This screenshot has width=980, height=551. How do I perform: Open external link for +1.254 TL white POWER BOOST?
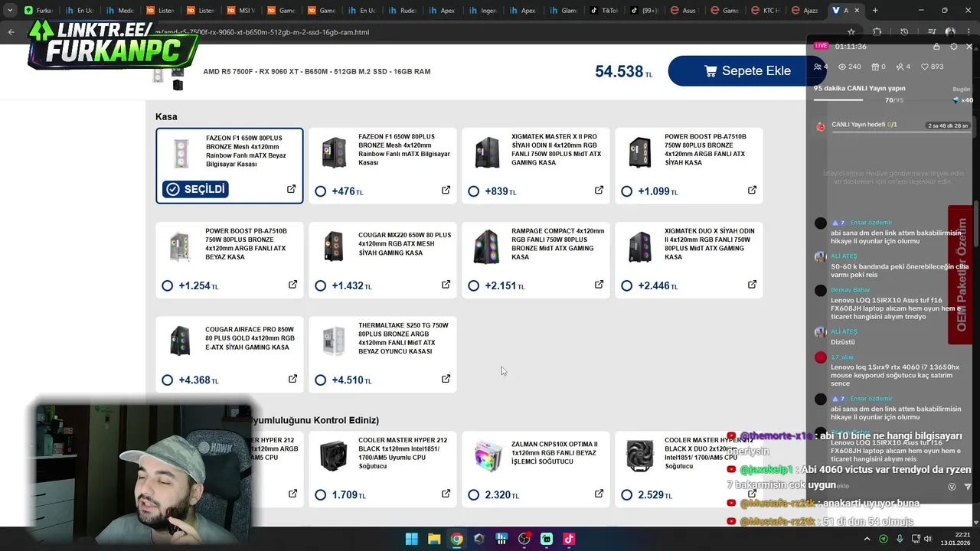click(292, 285)
